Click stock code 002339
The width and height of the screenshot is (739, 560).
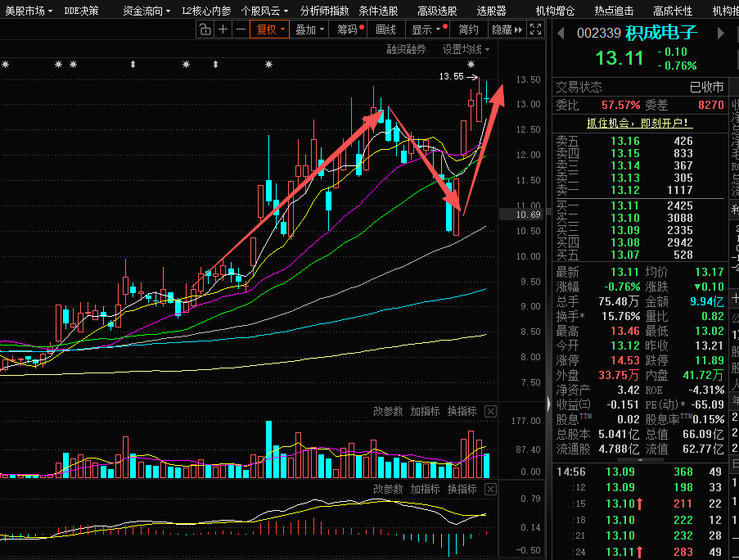(x=598, y=33)
